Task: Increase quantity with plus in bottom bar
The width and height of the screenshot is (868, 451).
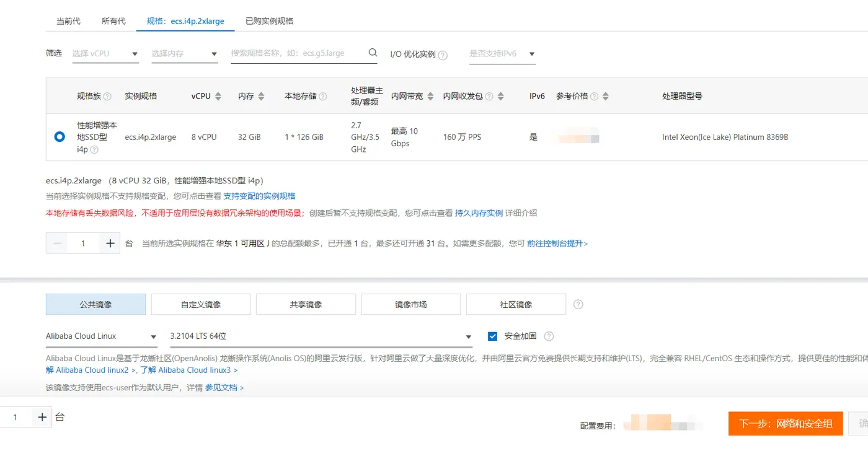Action: 42,418
